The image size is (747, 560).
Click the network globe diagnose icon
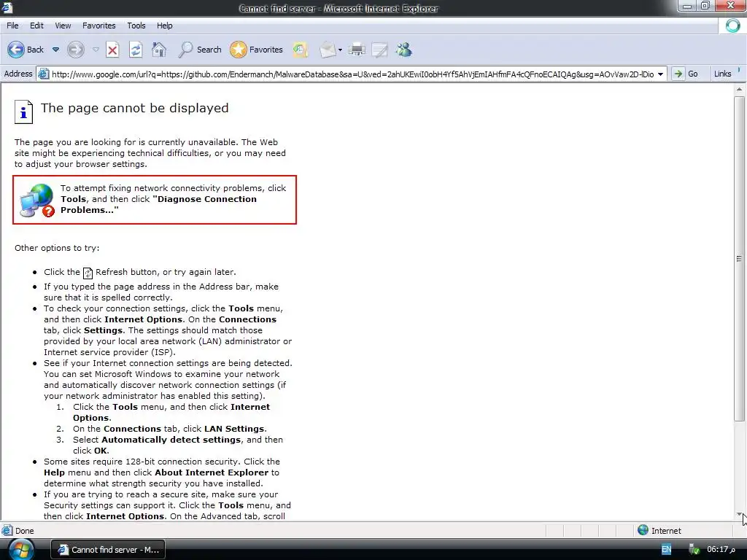click(x=37, y=201)
